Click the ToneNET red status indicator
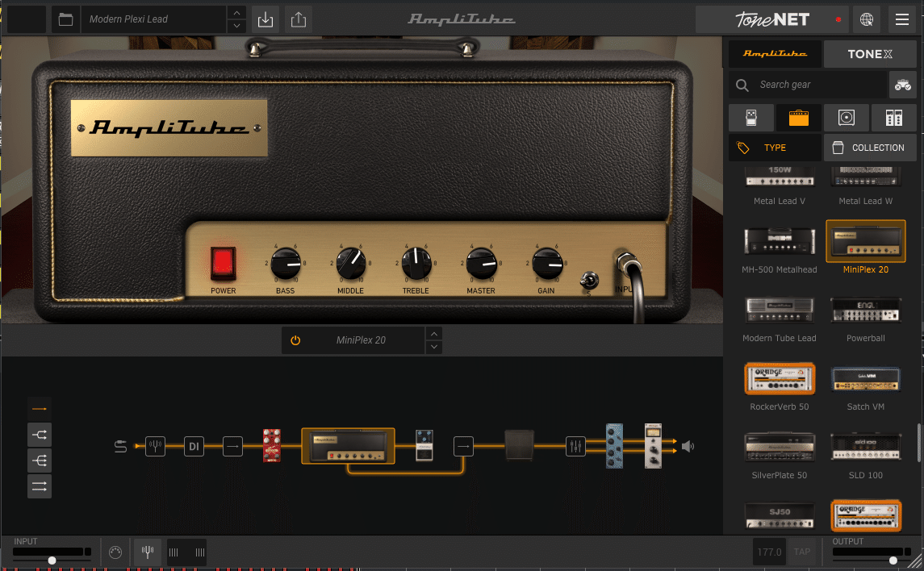Viewport: 924px width, 571px height. point(838,19)
